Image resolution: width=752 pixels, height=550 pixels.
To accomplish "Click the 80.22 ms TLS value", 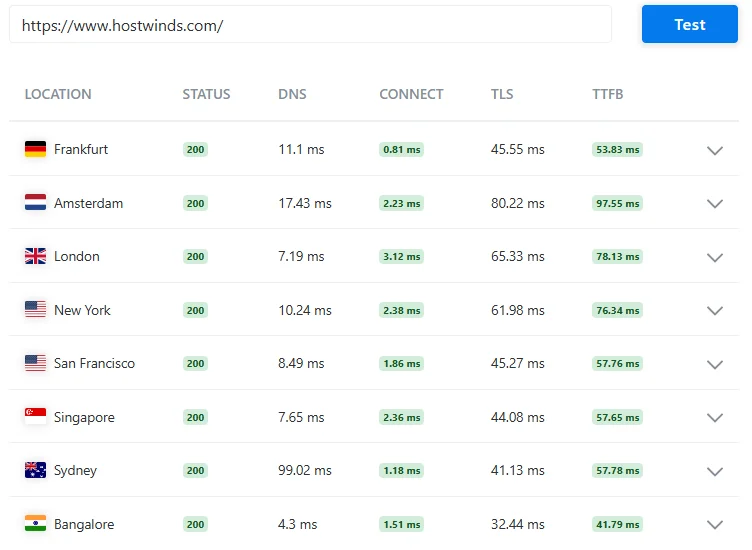I will 517,203.
